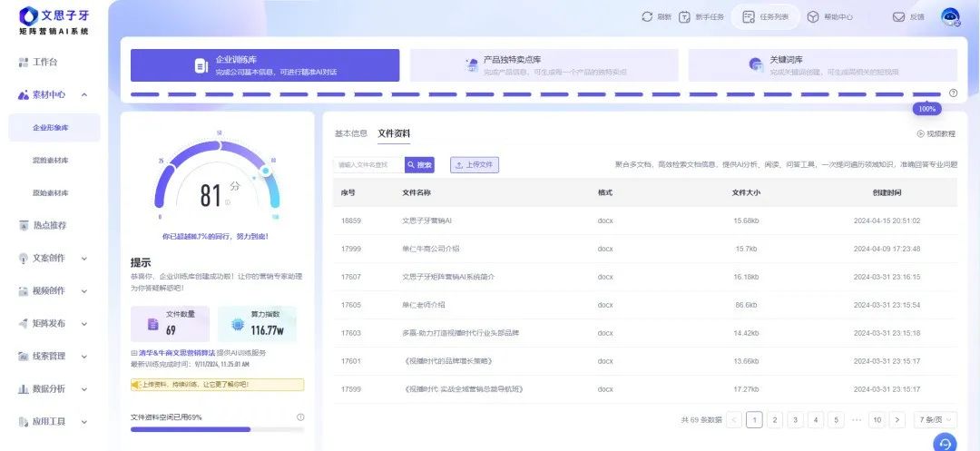
Task: Open 新手任务 from the top bar
Action: (701, 17)
